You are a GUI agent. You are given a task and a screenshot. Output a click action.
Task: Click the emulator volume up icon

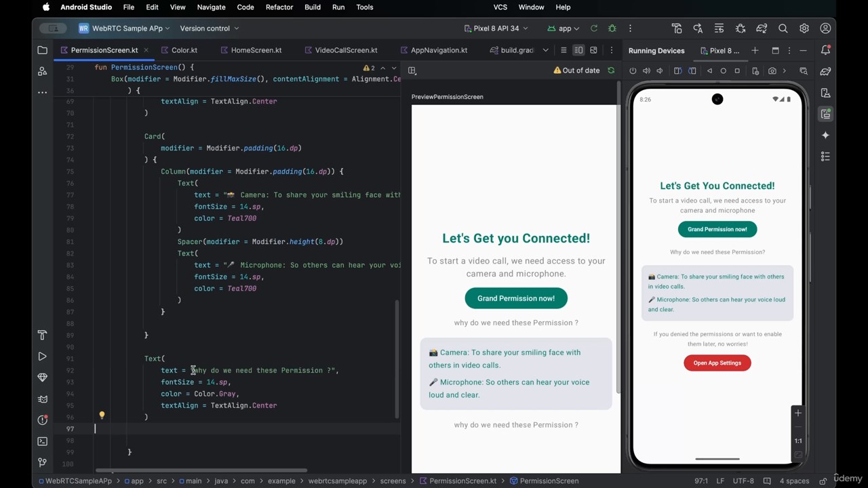[646, 70]
